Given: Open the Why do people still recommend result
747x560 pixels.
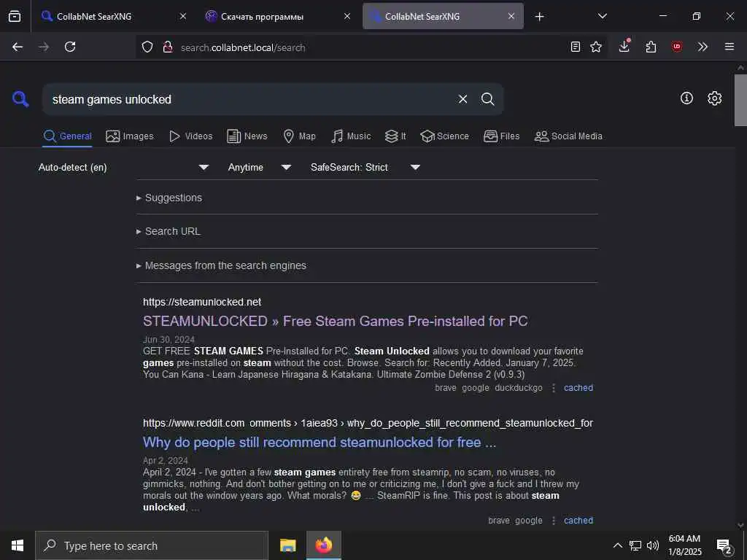Looking at the screenshot, I should coord(320,443).
